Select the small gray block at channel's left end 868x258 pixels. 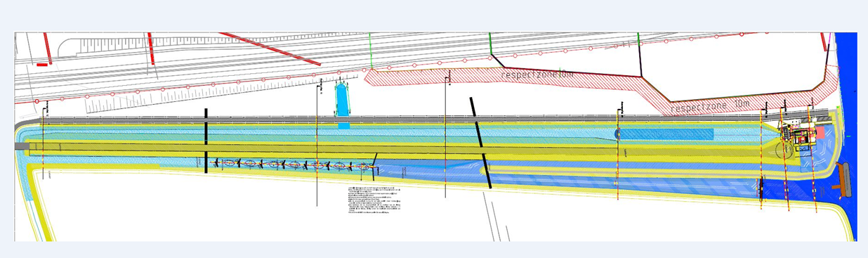point(22,146)
